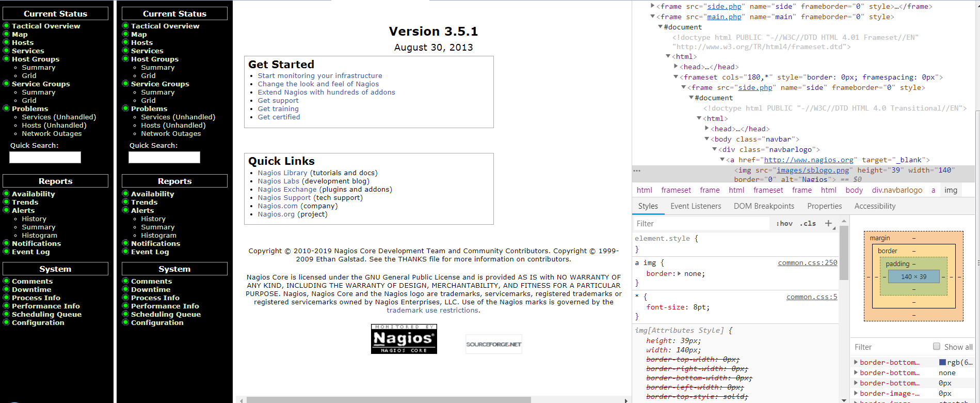This screenshot has width=980, height=403.
Task: Open the common.css:250 source link
Action: [807, 263]
